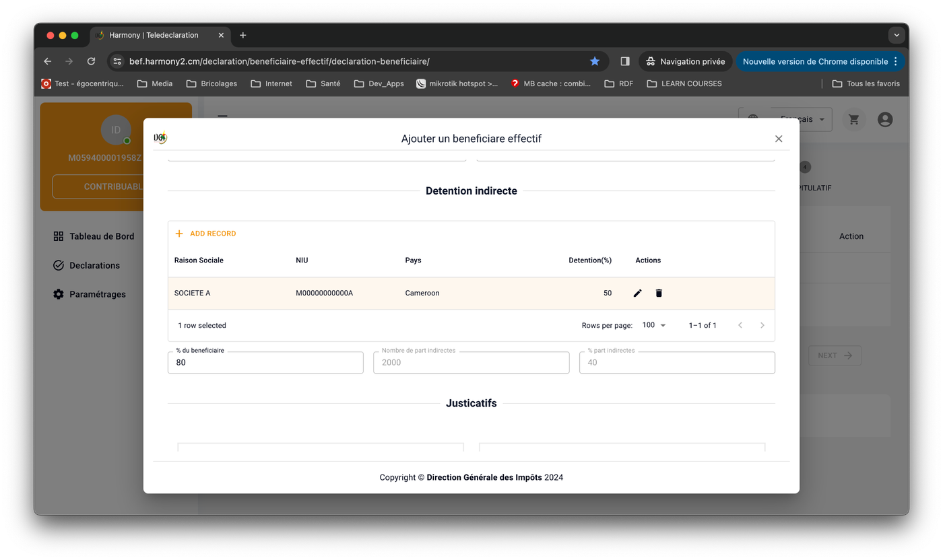This screenshot has height=560, width=943.
Task: Open a new browser tab
Action: pos(243,35)
